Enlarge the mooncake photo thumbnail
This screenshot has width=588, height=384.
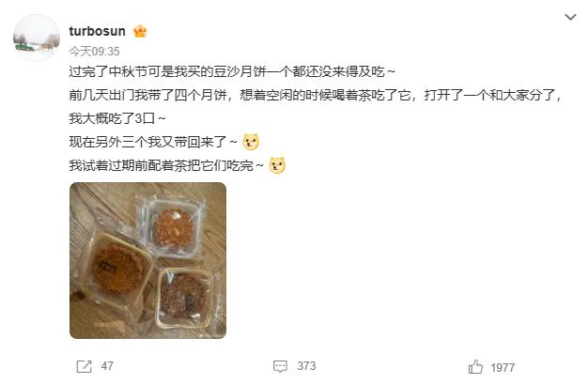pyautogui.click(x=148, y=261)
